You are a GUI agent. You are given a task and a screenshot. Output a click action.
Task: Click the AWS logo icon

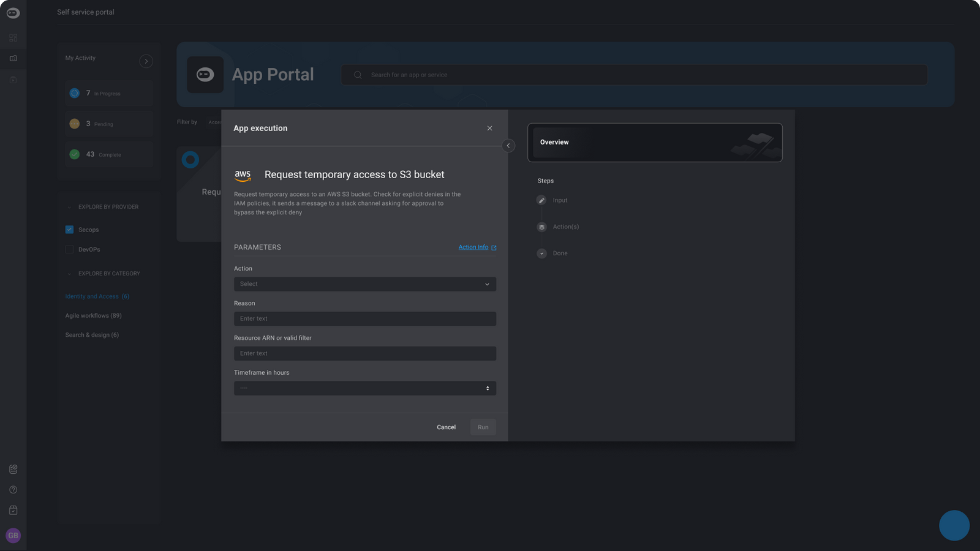[243, 176]
